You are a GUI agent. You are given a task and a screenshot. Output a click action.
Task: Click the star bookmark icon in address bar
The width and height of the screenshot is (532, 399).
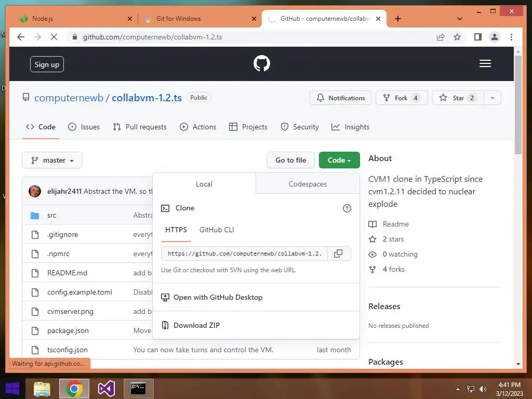pos(457,37)
